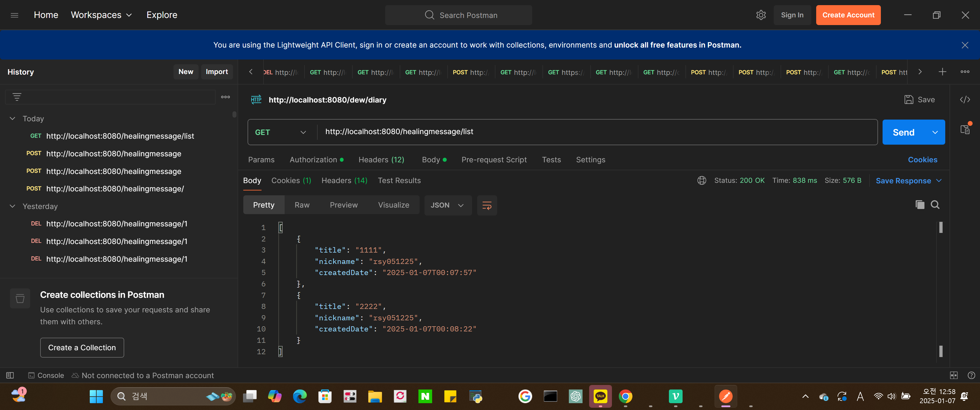Open Postman settings gear
The height and width of the screenshot is (410, 980).
click(761, 15)
